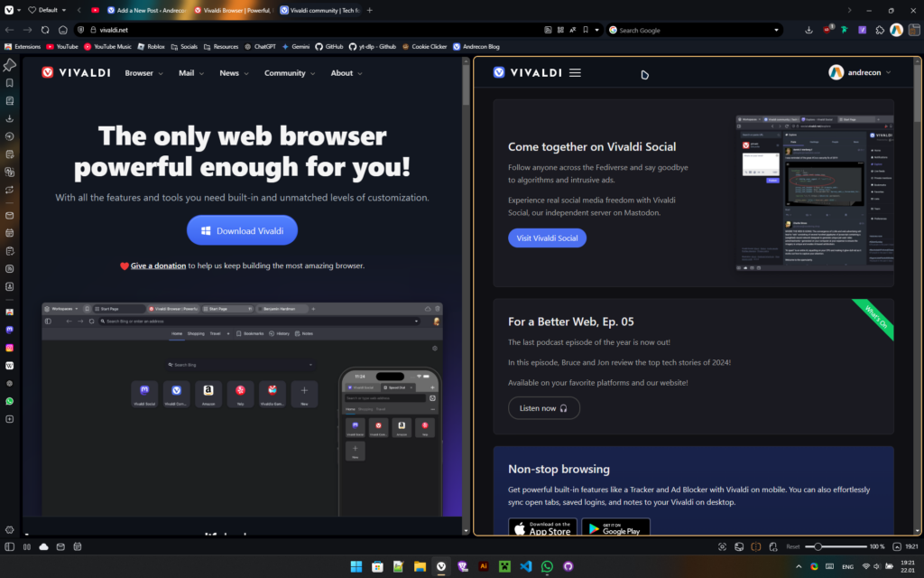Bookmark the current page
The height and width of the screenshot is (578, 924).
click(x=585, y=30)
